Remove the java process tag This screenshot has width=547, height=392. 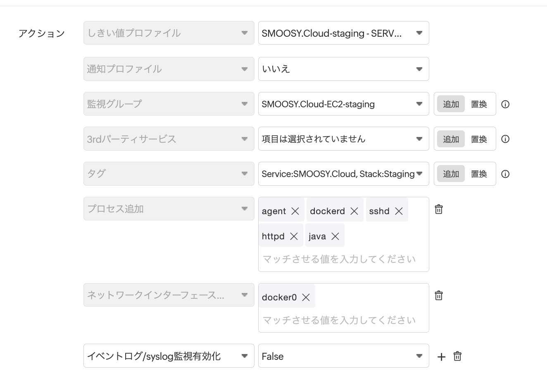pos(335,236)
